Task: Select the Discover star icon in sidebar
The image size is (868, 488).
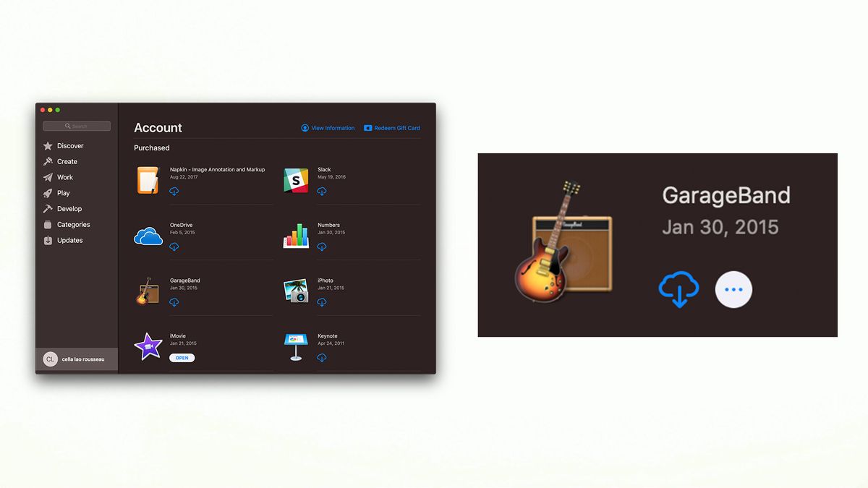Action: 49,145
